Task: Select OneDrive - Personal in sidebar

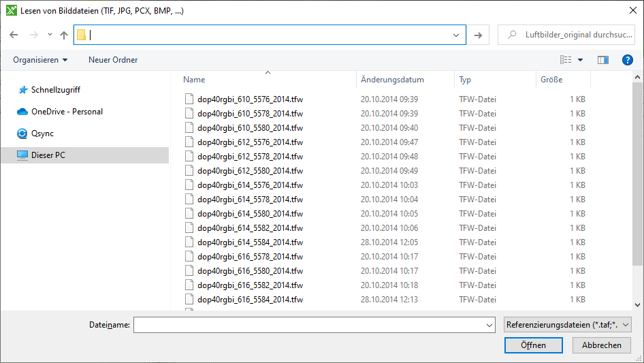Action: (x=67, y=112)
